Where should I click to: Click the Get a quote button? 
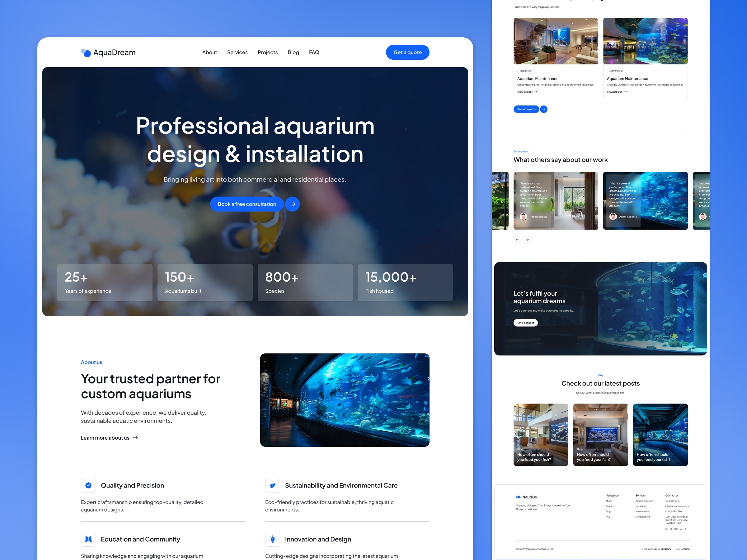coord(408,52)
